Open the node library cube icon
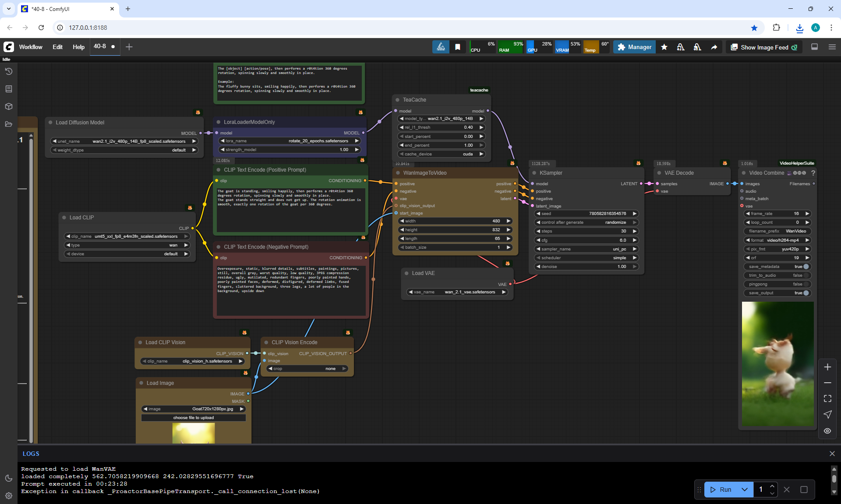 [9, 106]
